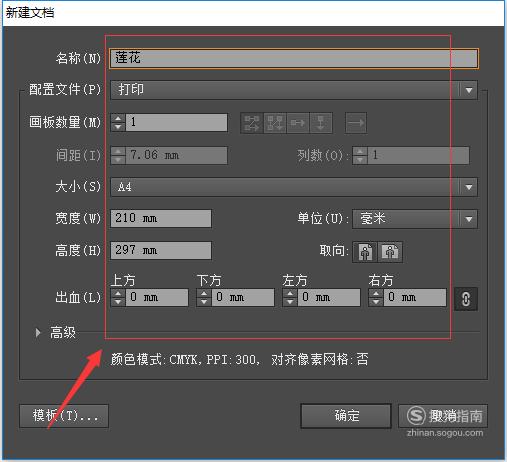Open the 配置文件 profile dropdown
The image size is (507, 462).
(294, 90)
